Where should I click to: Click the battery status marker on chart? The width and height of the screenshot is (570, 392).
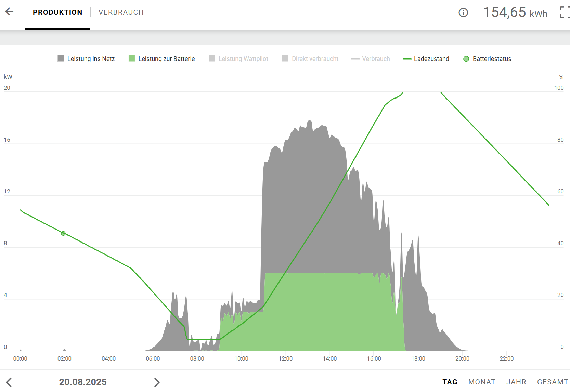coord(63,233)
